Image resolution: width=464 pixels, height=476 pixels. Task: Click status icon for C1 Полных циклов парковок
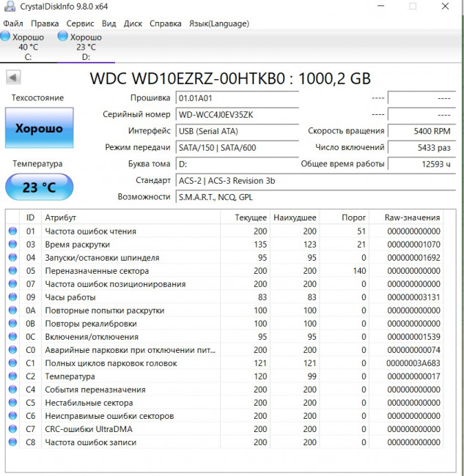tap(12, 363)
